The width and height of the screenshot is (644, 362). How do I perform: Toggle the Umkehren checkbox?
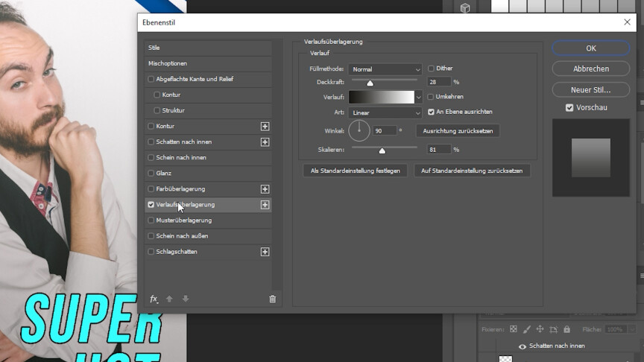coord(431,97)
